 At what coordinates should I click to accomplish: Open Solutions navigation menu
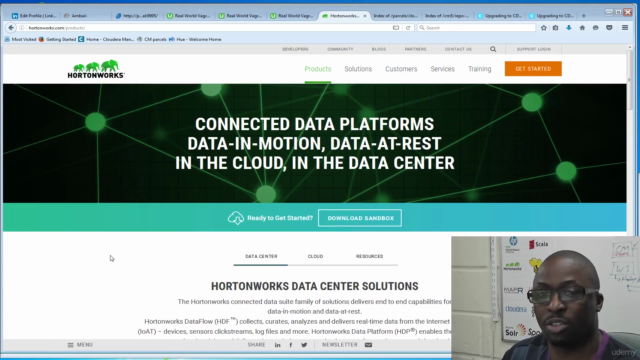(x=358, y=69)
